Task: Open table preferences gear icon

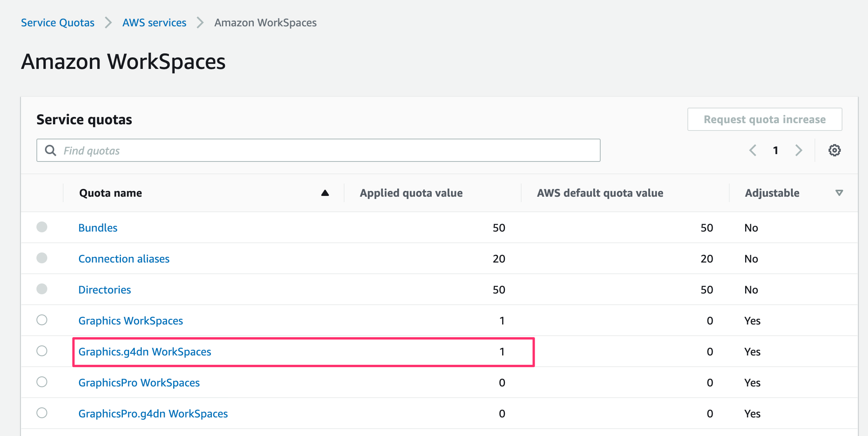Action: click(834, 150)
